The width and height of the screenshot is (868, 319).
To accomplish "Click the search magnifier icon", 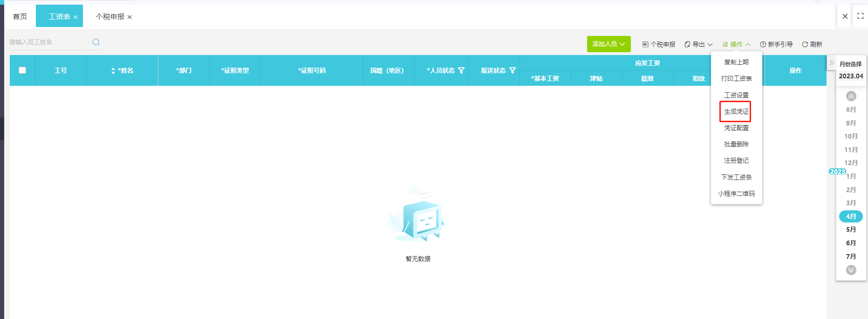I will (x=96, y=42).
